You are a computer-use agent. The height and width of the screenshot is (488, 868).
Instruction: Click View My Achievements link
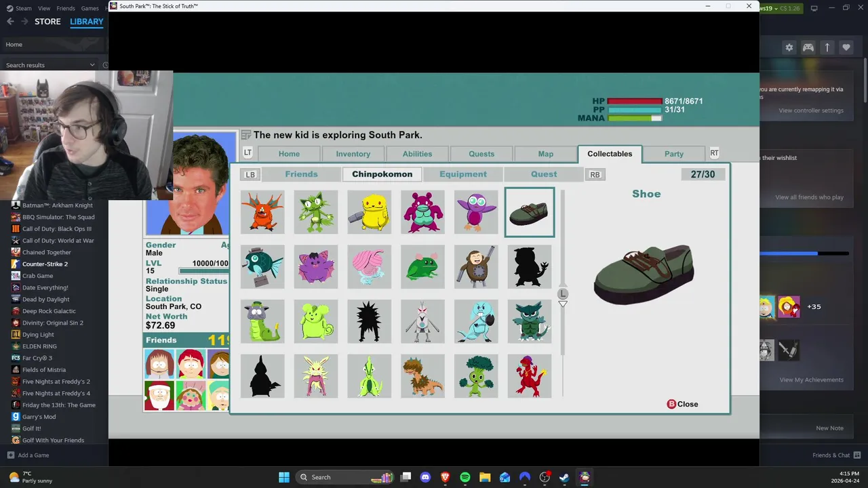[x=812, y=380]
